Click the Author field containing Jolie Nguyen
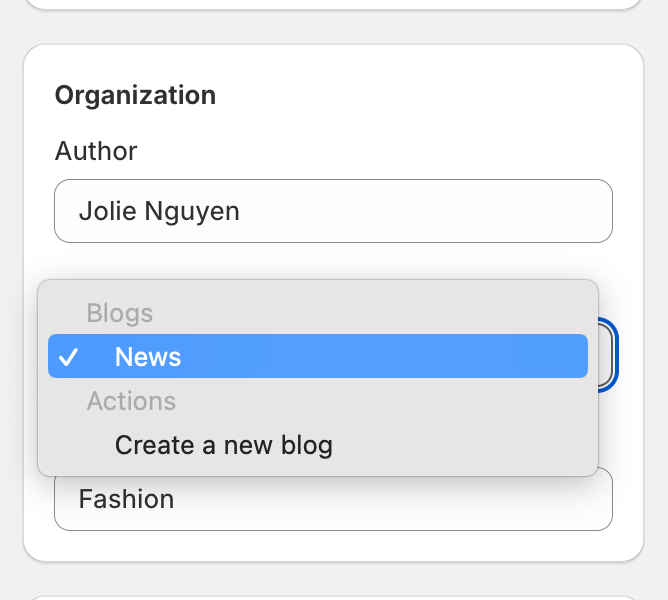This screenshot has width=668, height=600. [x=332, y=211]
